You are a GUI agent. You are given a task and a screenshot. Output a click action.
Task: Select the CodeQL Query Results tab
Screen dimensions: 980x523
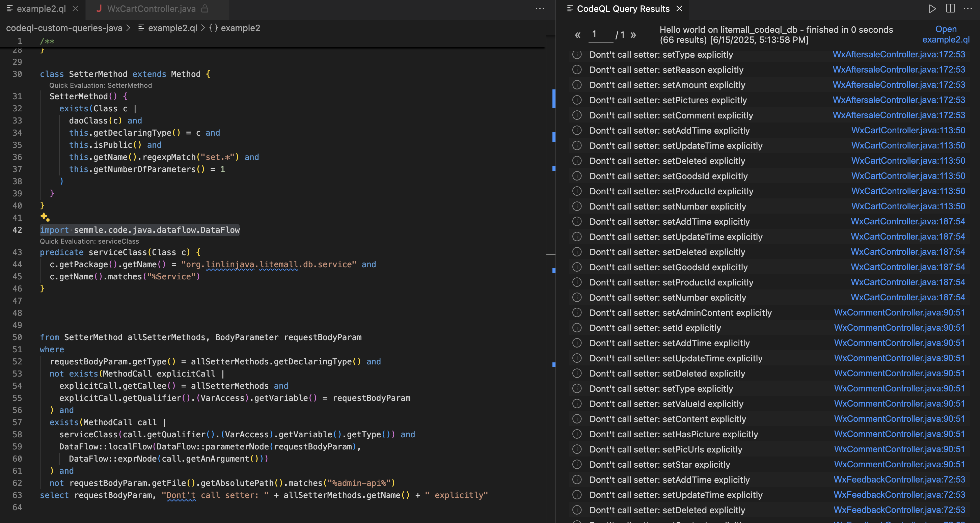click(x=623, y=8)
